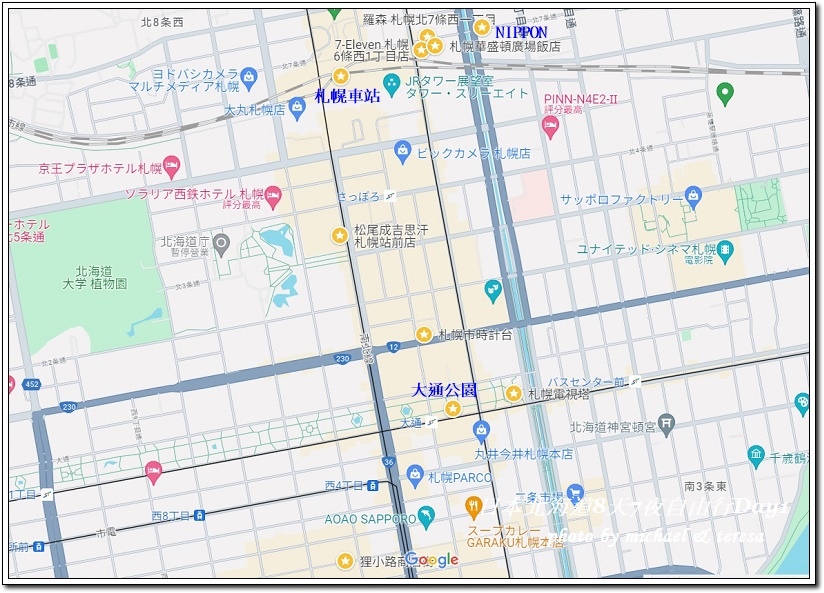Select the saved star beside the NIPPON label

[x=481, y=26]
